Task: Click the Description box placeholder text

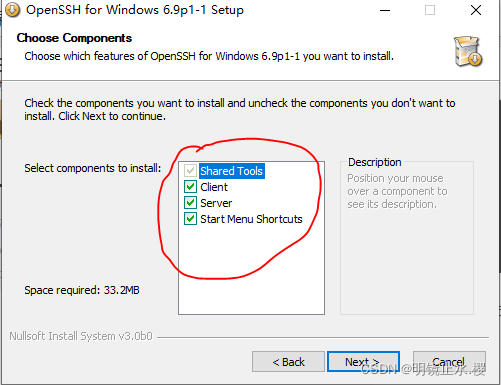Action: point(397,191)
